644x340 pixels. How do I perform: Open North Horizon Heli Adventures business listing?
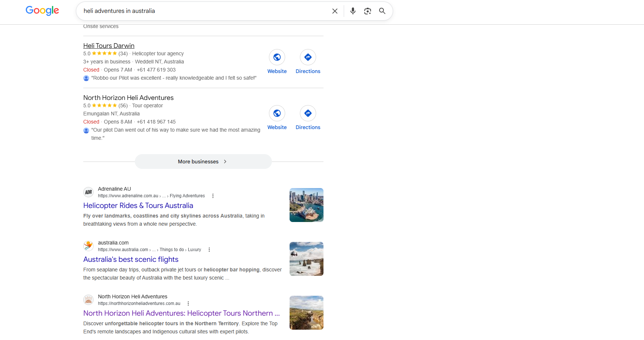pos(128,98)
